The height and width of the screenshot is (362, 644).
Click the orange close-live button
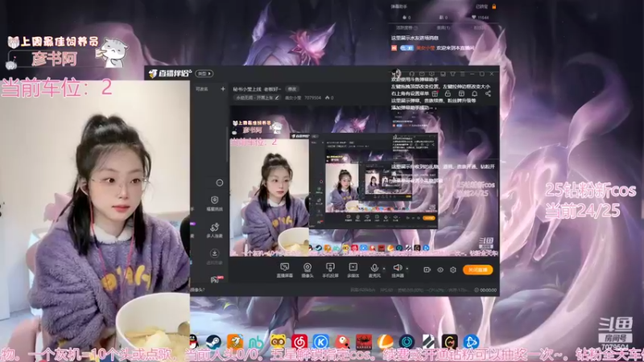coord(477,269)
